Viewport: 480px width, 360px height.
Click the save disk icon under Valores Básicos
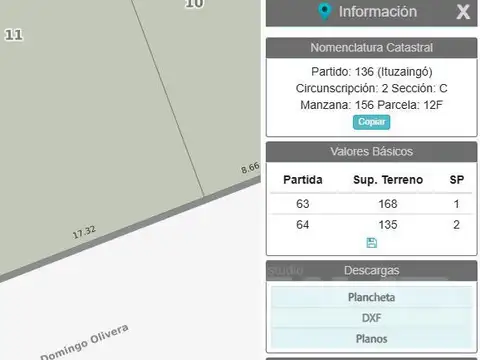point(372,243)
